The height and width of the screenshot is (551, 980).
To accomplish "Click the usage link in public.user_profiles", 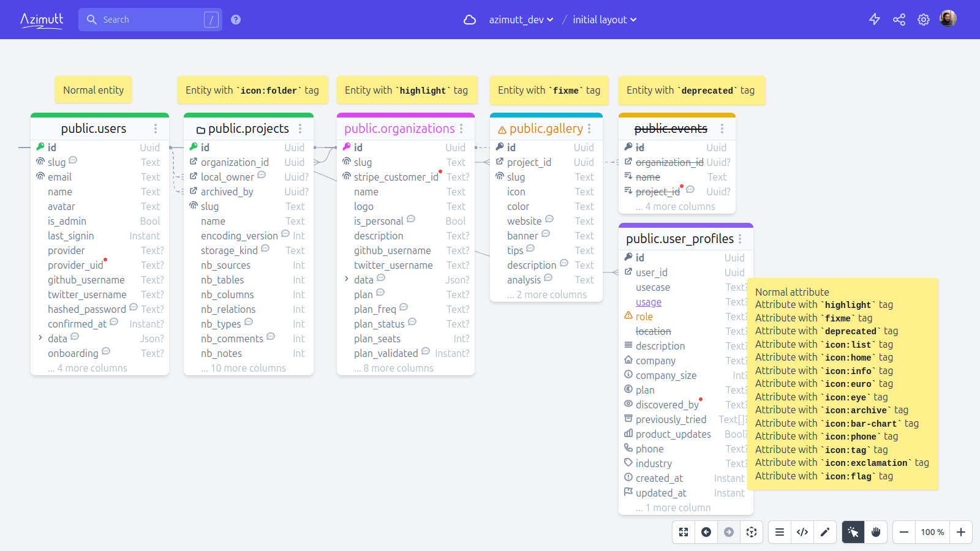I will coord(649,302).
